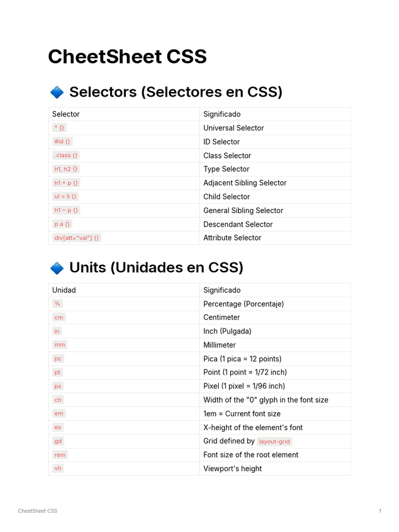Click the blue diamond icon beside Units heading

click(x=57, y=268)
